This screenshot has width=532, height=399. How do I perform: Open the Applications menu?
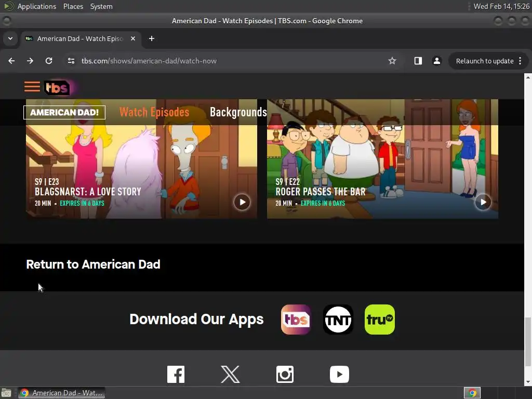pyautogui.click(x=37, y=6)
